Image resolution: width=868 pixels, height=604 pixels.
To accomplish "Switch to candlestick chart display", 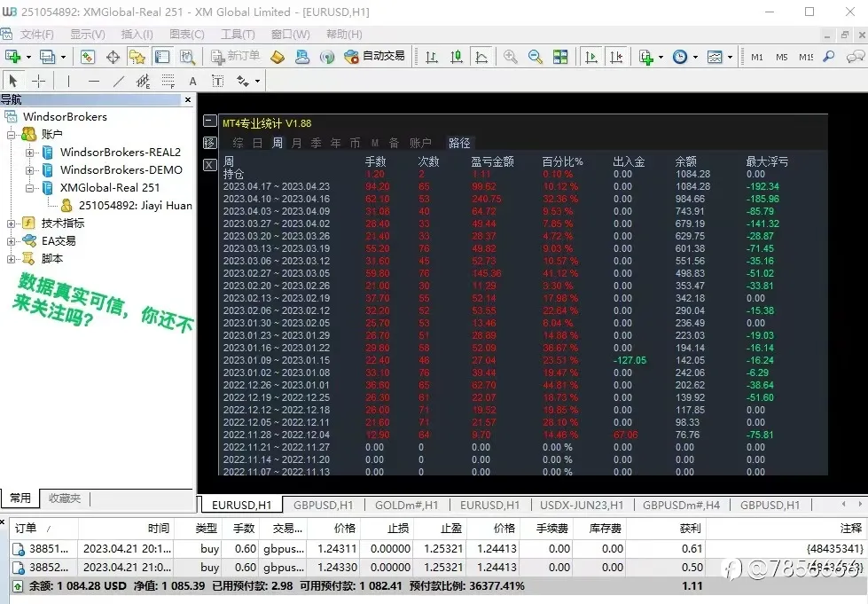I will click(456, 57).
